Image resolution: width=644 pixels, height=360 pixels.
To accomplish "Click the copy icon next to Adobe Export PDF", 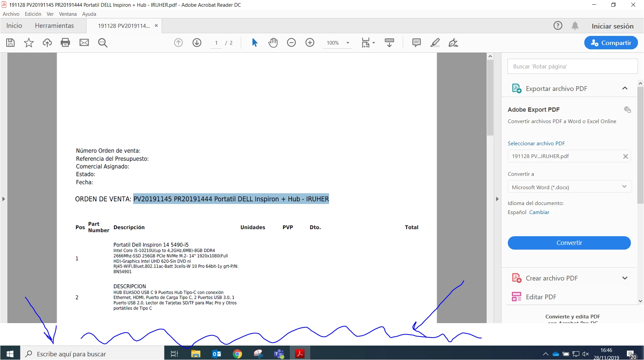I will click(627, 109).
